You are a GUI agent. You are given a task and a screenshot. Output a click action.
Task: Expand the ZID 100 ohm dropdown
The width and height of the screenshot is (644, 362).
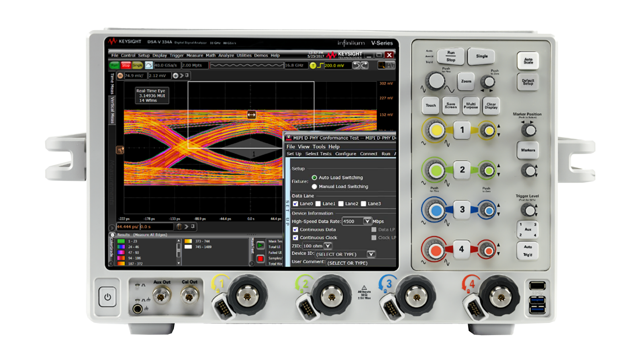click(328, 246)
